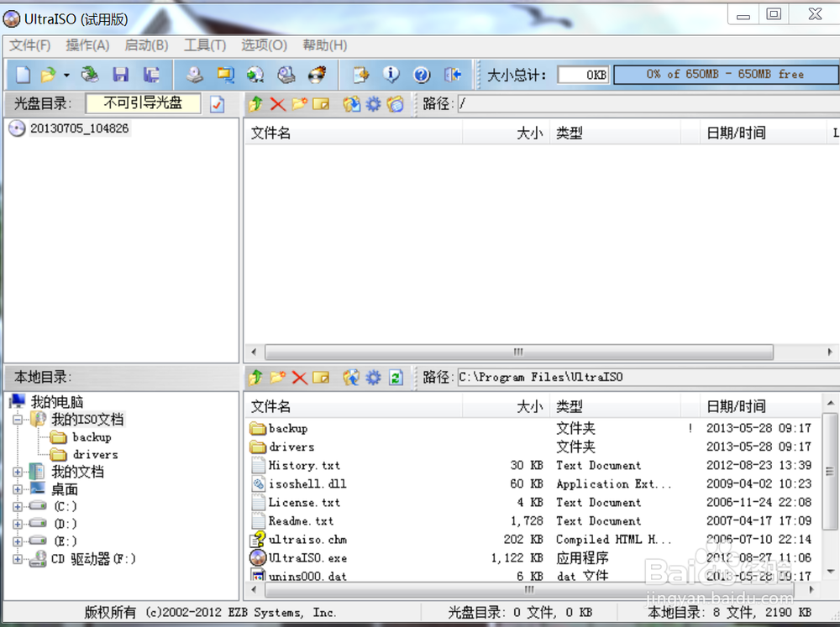Go up one level in disc pane
Screen dimensions: 840x627
tap(255, 104)
